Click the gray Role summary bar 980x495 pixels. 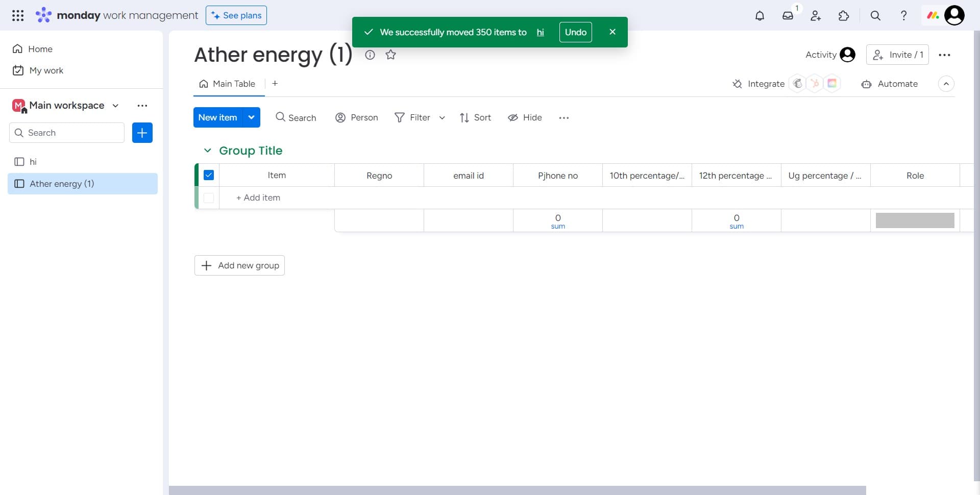coord(915,220)
